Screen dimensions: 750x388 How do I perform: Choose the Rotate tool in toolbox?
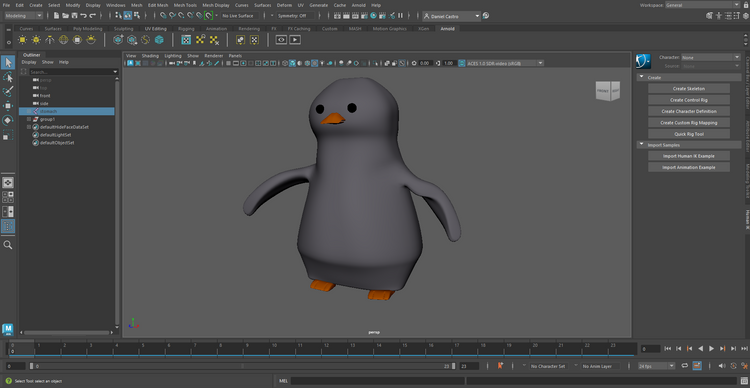click(x=8, y=121)
